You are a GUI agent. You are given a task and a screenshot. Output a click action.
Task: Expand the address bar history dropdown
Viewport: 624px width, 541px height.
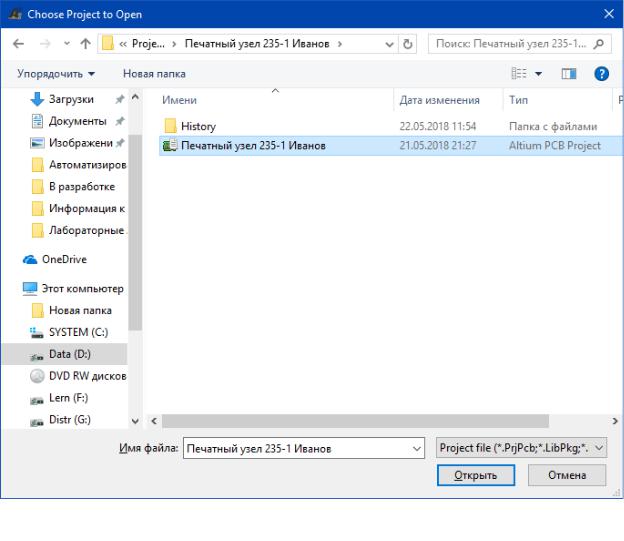point(389,44)
